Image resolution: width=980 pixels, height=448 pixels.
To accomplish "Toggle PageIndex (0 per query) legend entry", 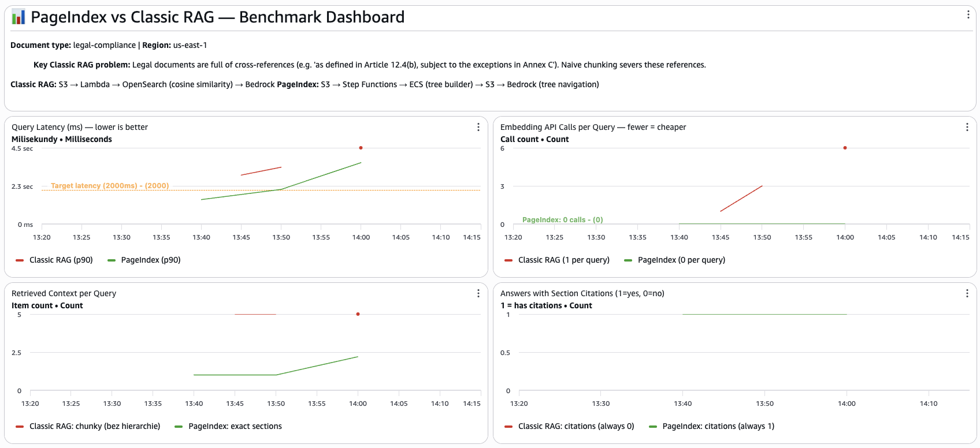I will 675,260.
